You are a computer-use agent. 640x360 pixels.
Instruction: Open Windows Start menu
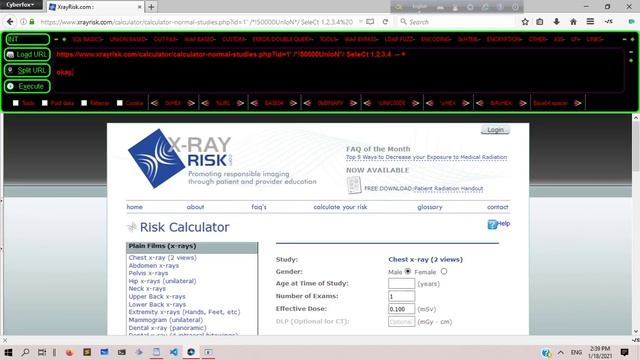point(8,352)
